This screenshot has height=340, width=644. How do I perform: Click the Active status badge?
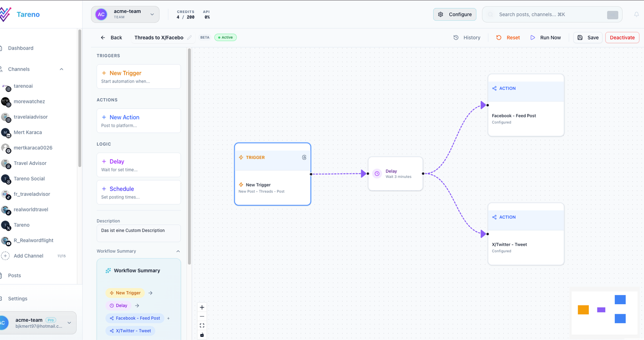click(225, 38)
